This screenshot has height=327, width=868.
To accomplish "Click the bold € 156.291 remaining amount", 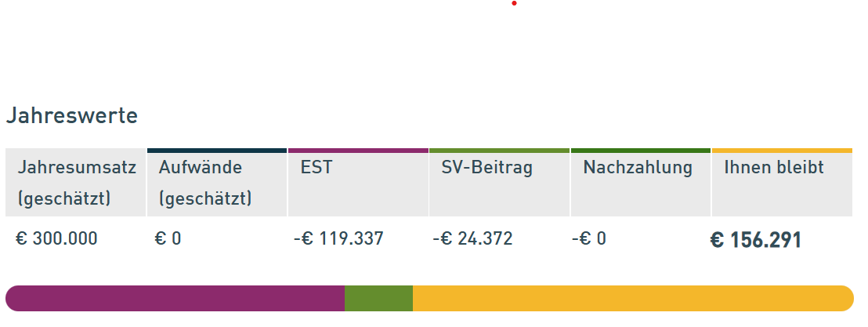I will 755,240.
